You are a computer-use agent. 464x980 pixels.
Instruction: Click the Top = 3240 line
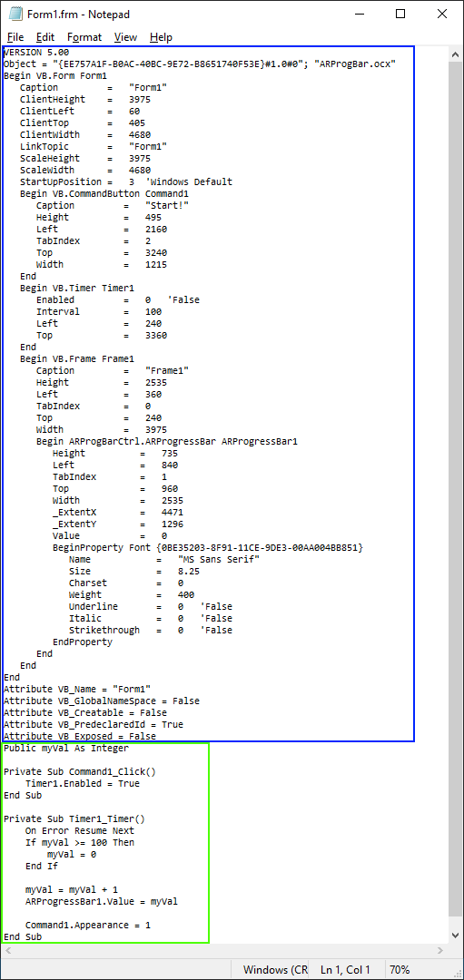pyautogui.click(x=102, y=253)
